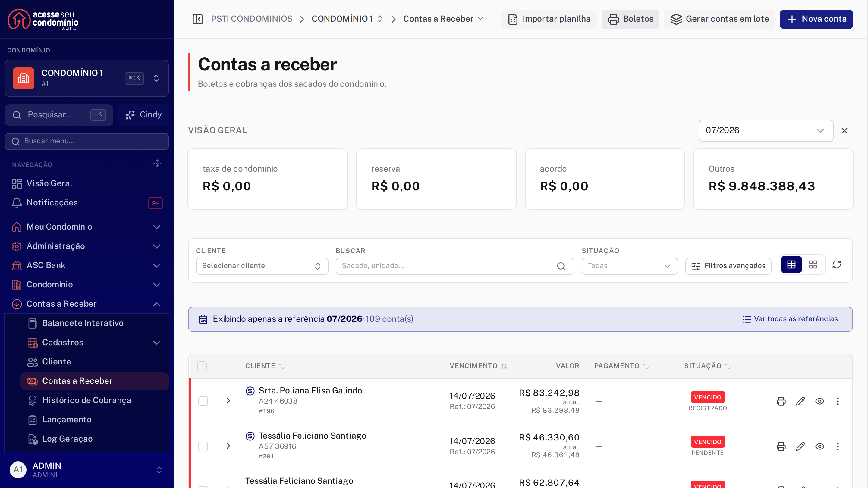Open more options for Poliana Elisa Galindo
This screenshot has height=488, width=868.
(x=838, y=401)
